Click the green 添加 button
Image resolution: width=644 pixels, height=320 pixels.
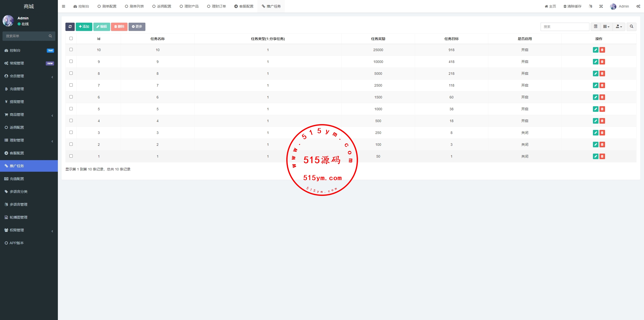tap(84, 27)
